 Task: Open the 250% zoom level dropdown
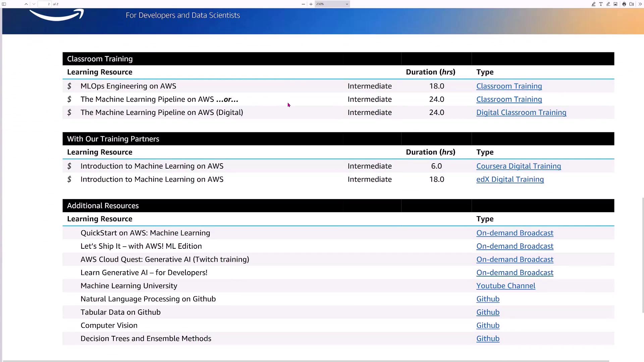(332, 4)
